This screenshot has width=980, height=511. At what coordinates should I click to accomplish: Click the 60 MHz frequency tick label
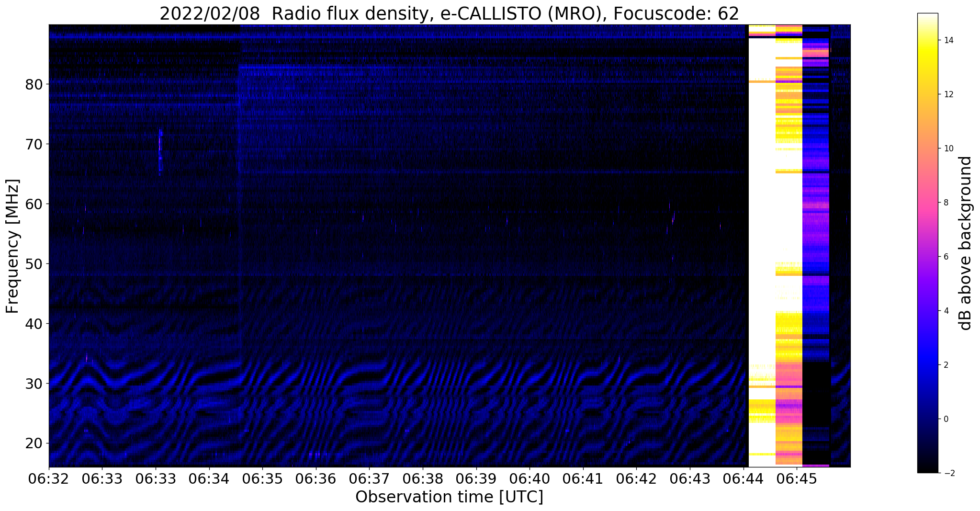coord(34,204)
